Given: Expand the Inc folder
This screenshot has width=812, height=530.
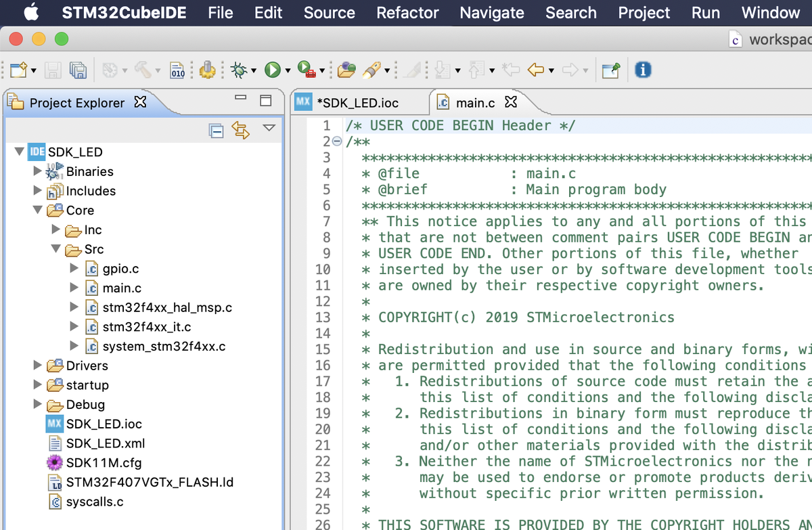Looking at the screenshot, I should [55, 229].
